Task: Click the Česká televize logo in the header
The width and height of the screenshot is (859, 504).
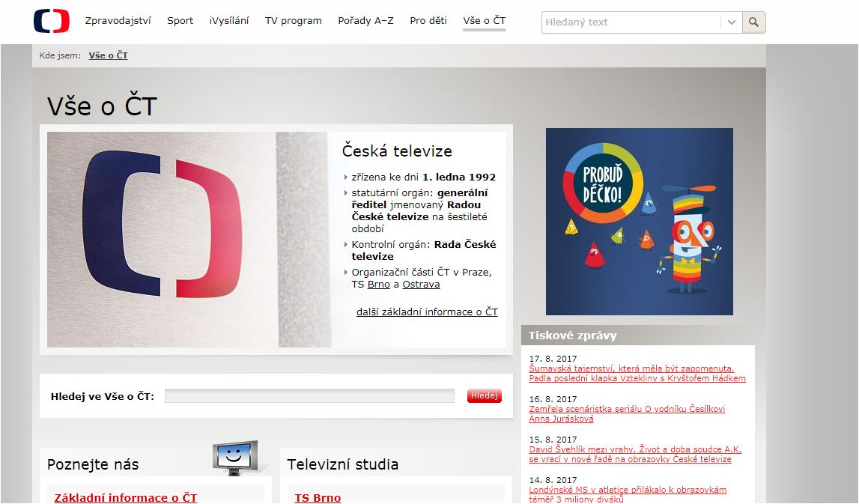Action: [x=52, y=21]
